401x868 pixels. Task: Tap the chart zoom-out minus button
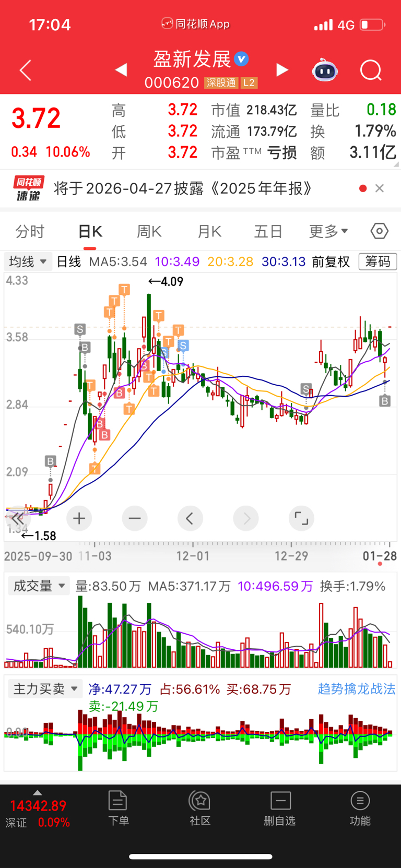pos(135,518)
